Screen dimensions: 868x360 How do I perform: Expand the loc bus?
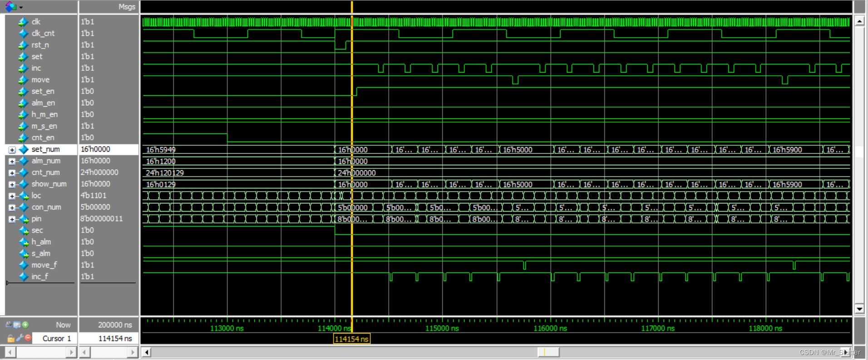point(12,196)
